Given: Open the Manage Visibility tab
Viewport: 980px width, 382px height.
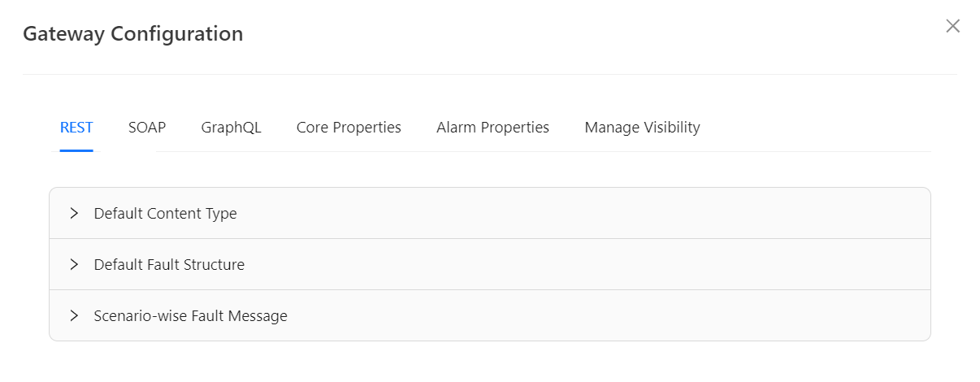Looking at the screenshot, I should click(x=642, y=128).
